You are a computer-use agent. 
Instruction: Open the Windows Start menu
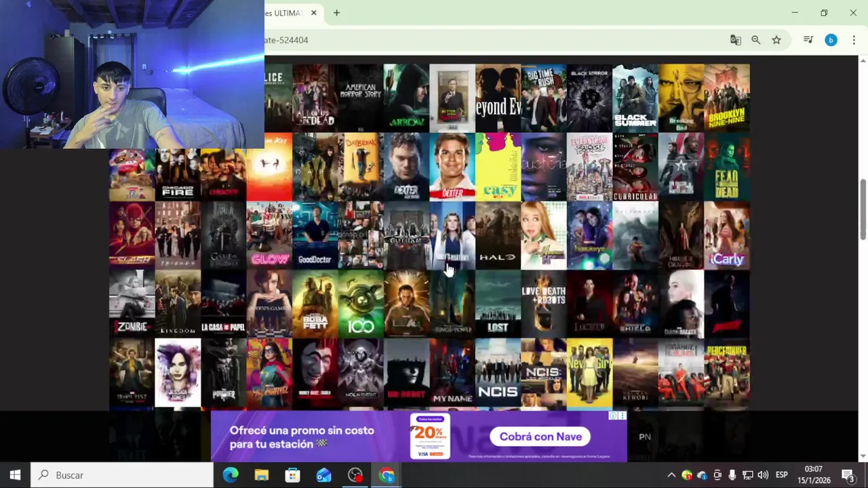pos(15,475)
